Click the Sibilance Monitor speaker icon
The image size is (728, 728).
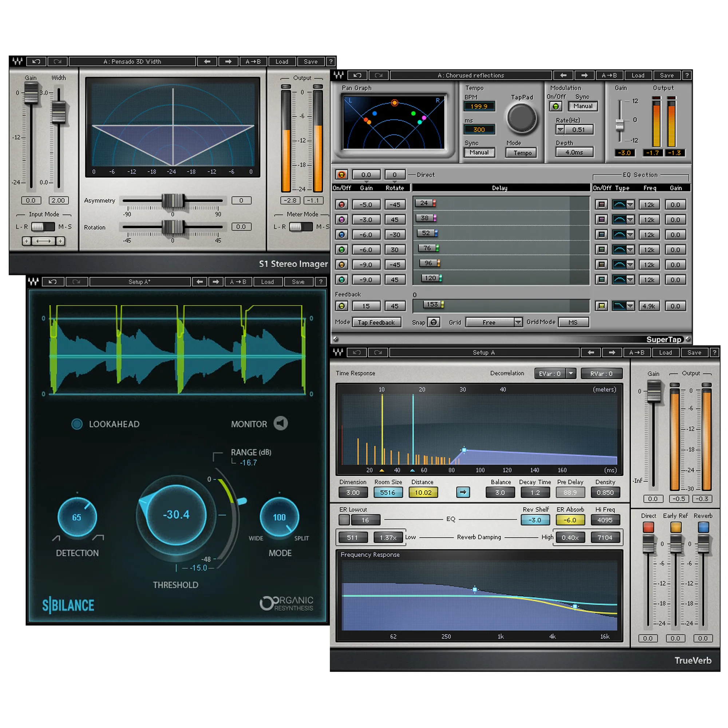281,423
